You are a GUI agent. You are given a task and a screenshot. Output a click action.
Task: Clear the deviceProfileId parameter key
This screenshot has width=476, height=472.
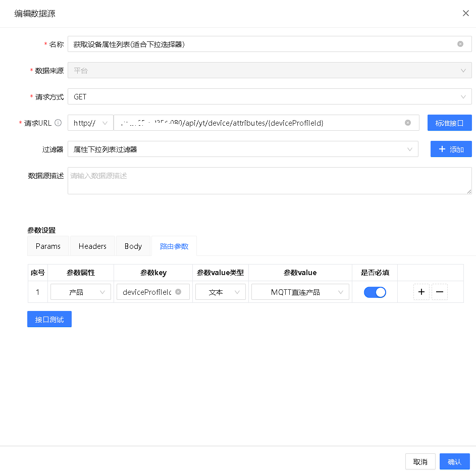[x=178, y=292]
